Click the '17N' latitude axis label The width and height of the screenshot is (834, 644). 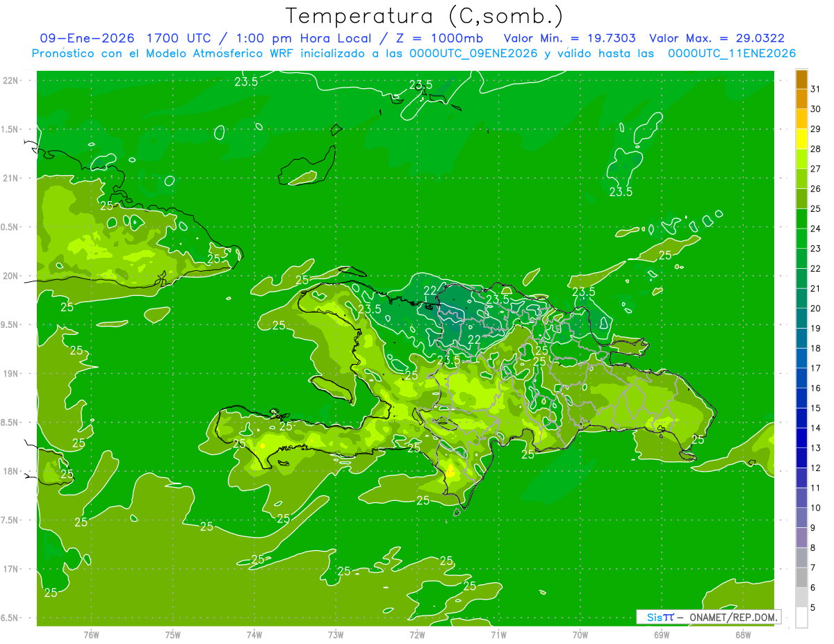click(x=10, y=569)
